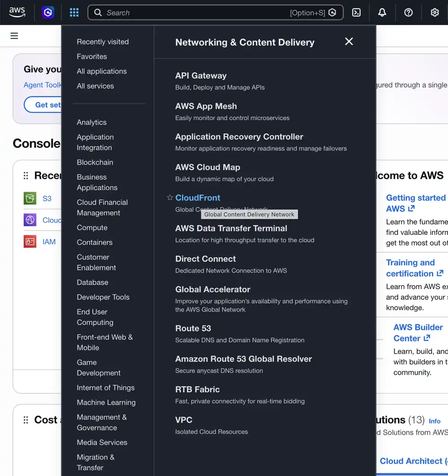Open the AWS App Mesh service
448x476 pixels.
point(206,106)
